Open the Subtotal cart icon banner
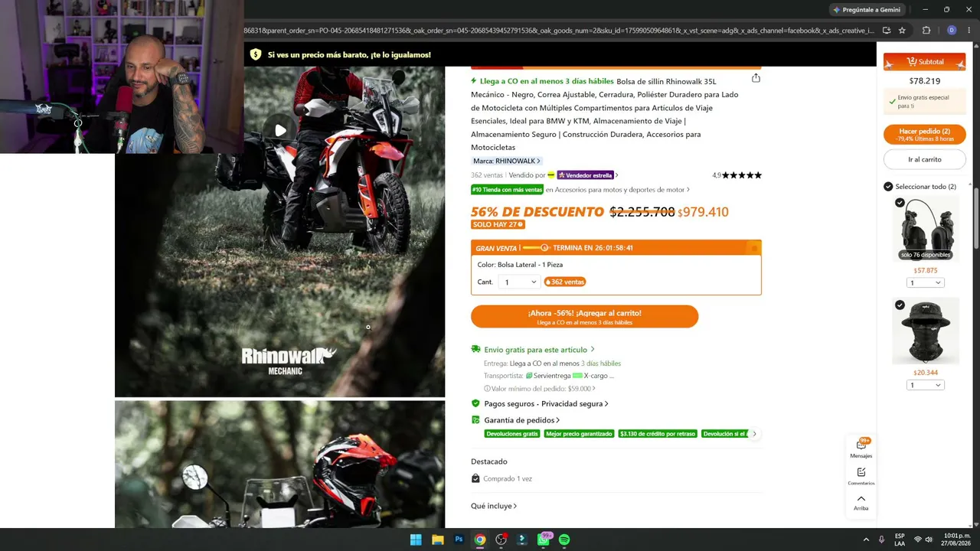Image resolution: width=980 pixels, height=551 pixels. click(925, 61)
